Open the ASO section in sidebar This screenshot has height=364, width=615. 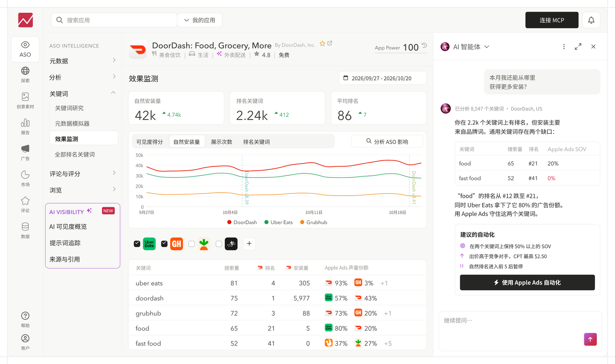point(25,49)
